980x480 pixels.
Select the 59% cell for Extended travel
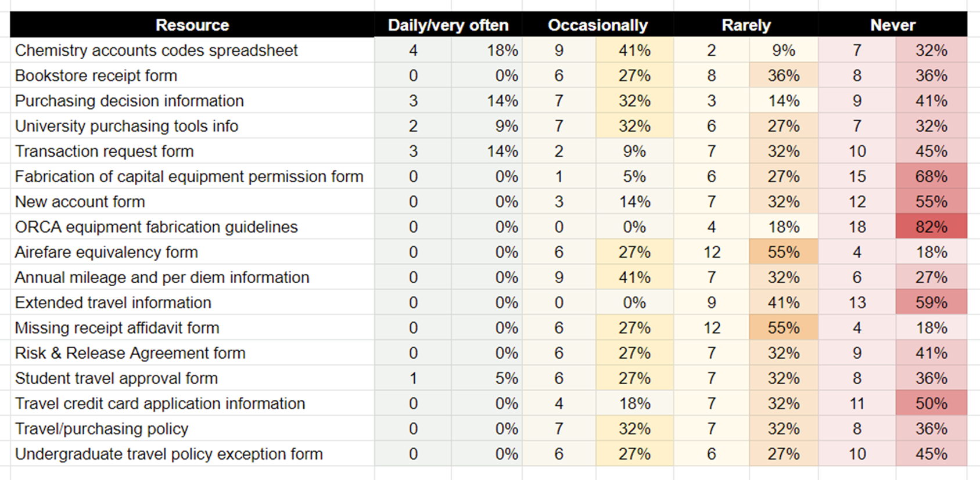[x=931, y=302]
